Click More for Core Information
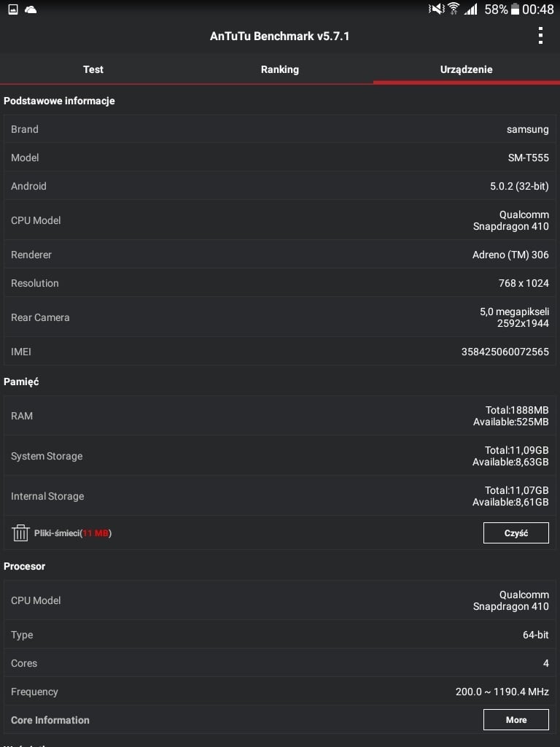The height and width of the screenshot is (747, 560). pos(516,720)
